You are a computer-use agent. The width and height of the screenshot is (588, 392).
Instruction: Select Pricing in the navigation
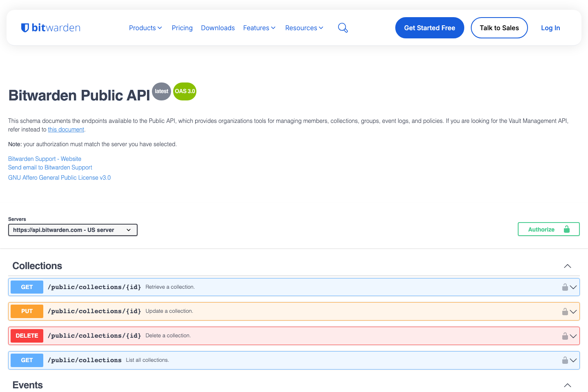click(x=182, y=27)
